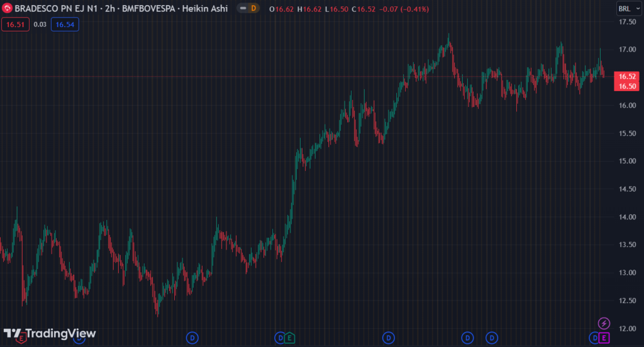
Task: Click the 0.03 spread value
Action: pyautogui.click(x=40, y=25)
